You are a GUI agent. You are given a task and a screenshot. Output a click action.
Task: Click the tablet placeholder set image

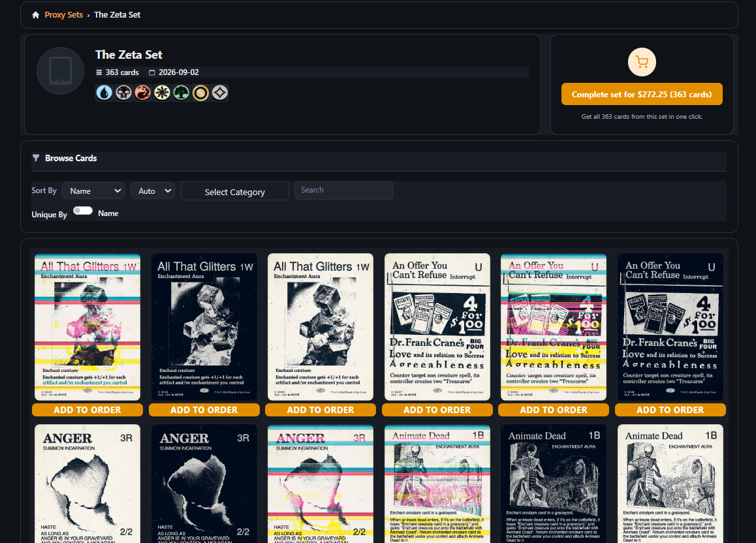60,71
